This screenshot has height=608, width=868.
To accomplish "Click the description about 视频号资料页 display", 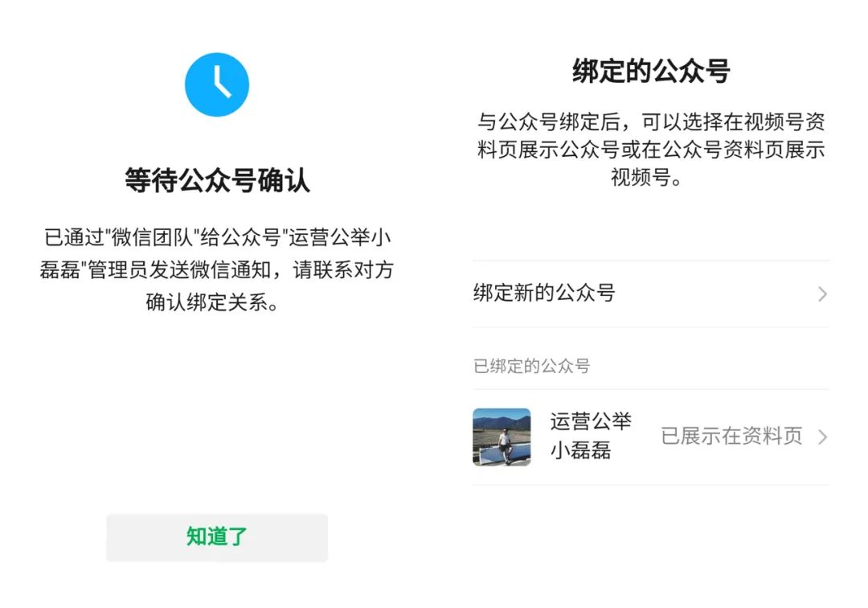I will point(651,150).
